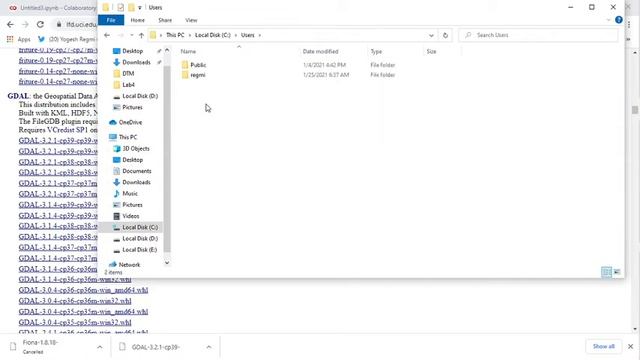
Task: Open Pictures under This PC
Action: click(132, 205)
